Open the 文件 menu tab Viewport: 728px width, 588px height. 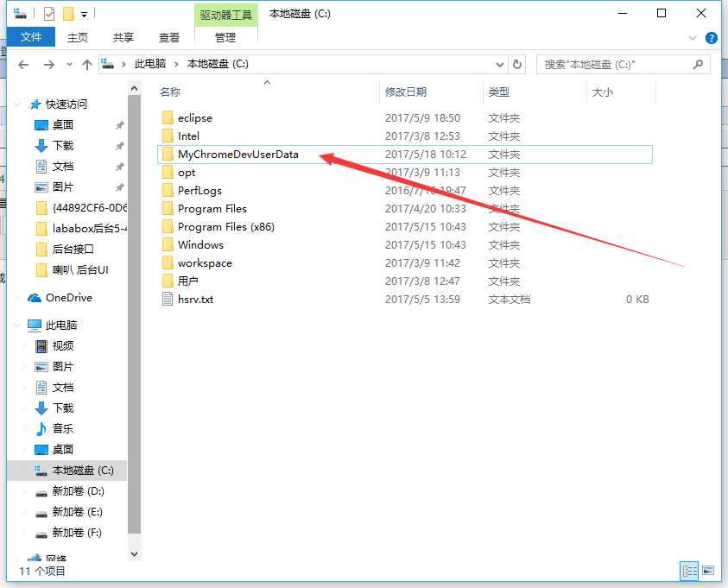31,36
